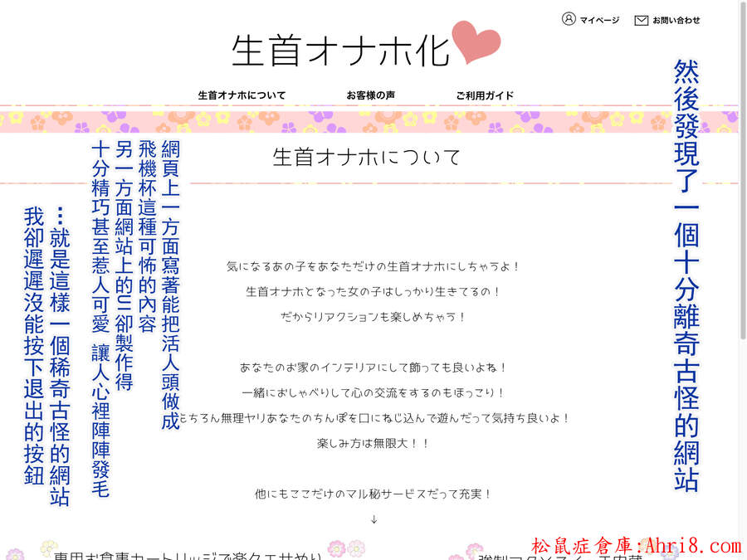Click the envelope icon for contact
This screenshot has height=560, width=747.
point(641,20)
